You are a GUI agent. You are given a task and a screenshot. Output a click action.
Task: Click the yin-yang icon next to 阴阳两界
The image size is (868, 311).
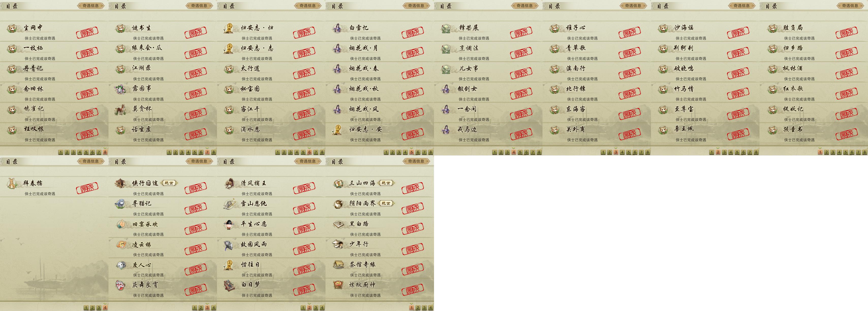point(338,204)
